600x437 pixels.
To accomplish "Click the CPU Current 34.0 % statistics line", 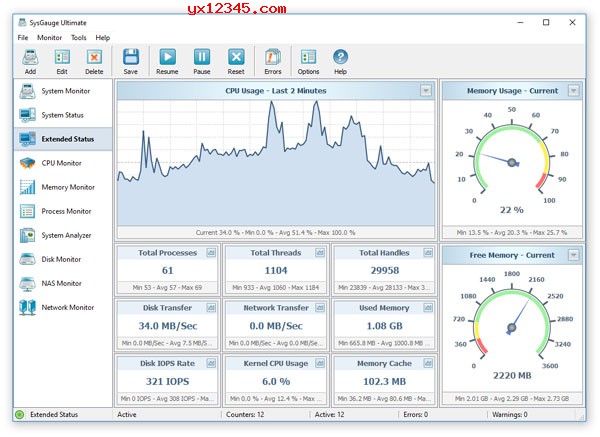I will [x=276, y=232].
